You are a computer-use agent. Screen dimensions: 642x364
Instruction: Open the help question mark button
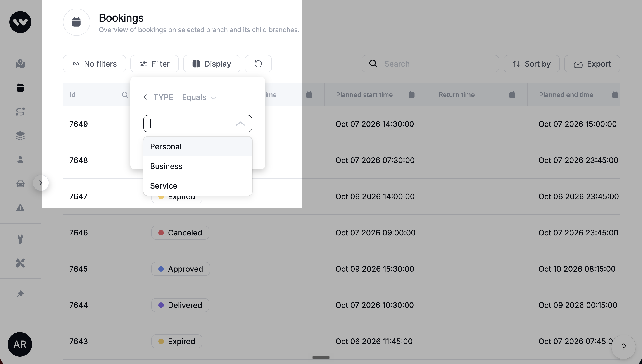(623, 347)
